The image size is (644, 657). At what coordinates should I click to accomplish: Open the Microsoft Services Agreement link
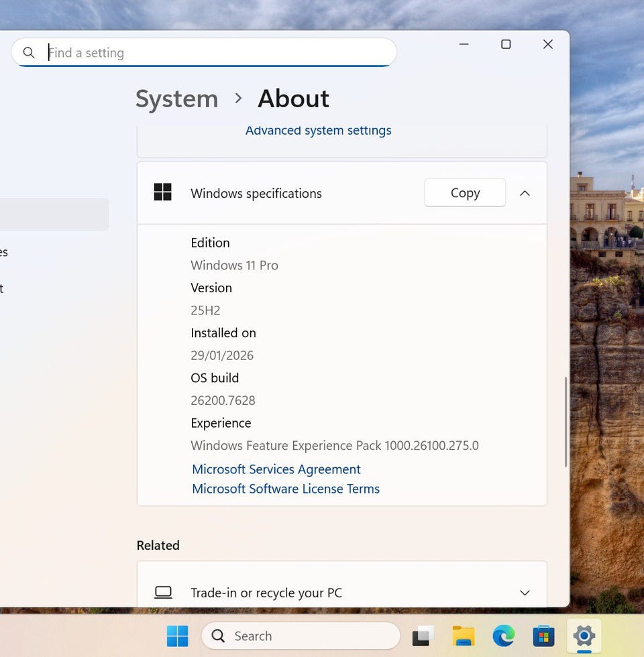[276, 469]
